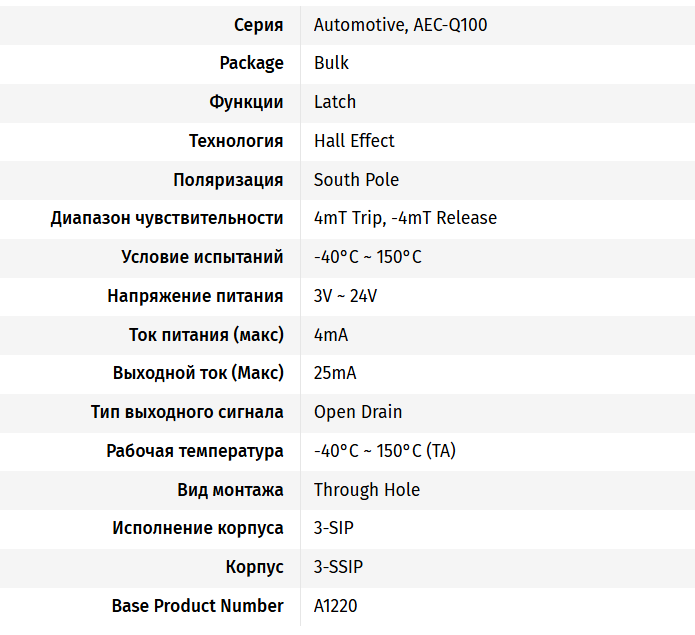Select the '3-SIP' package style value

coord(334,528)
